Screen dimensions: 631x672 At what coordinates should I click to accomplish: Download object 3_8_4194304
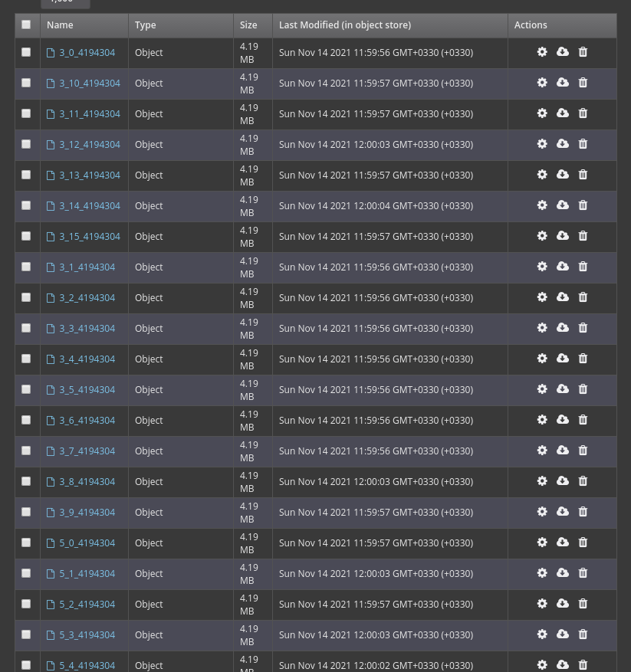tap(563, 481)
